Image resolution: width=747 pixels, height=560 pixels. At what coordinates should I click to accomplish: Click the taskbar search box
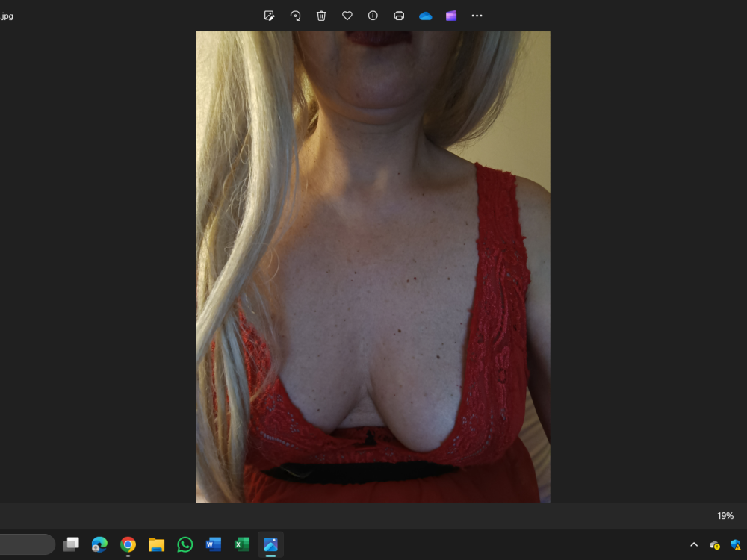[26, 544]
